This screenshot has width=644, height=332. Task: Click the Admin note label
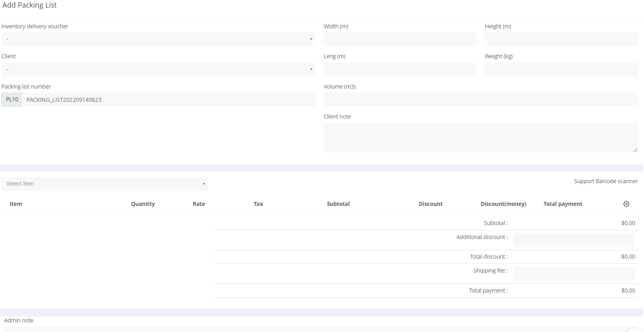pyautogui.click(x=19, y=320)
